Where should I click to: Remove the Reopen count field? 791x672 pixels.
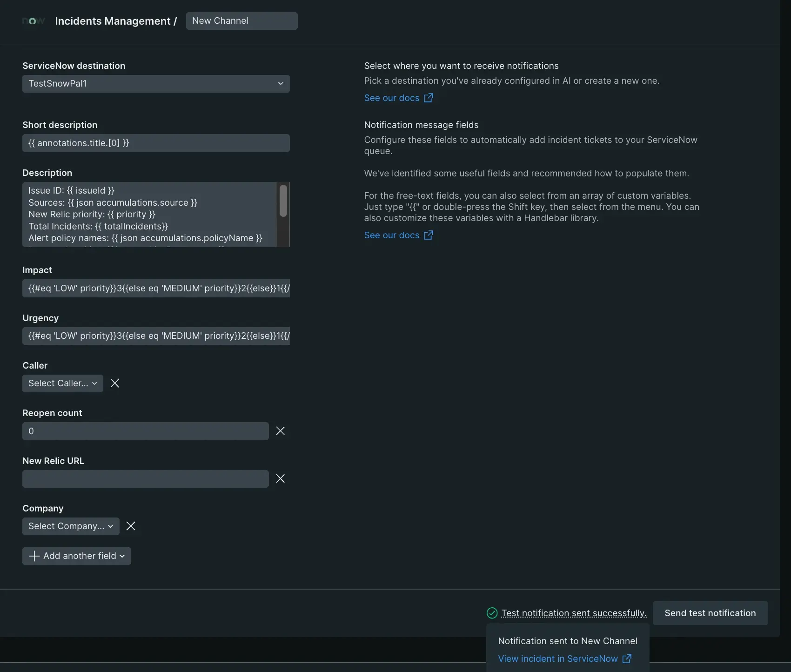(280, 431)
